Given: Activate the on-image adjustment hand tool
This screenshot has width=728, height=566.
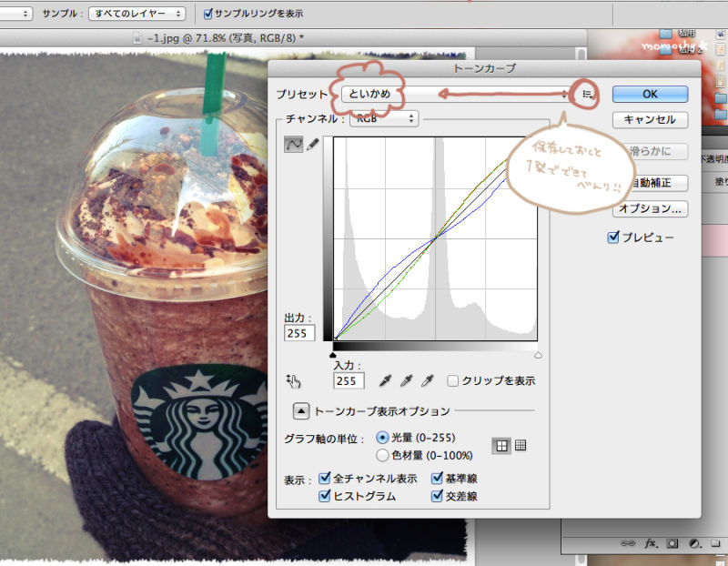Looking at the screenshot, I should 293,381.
